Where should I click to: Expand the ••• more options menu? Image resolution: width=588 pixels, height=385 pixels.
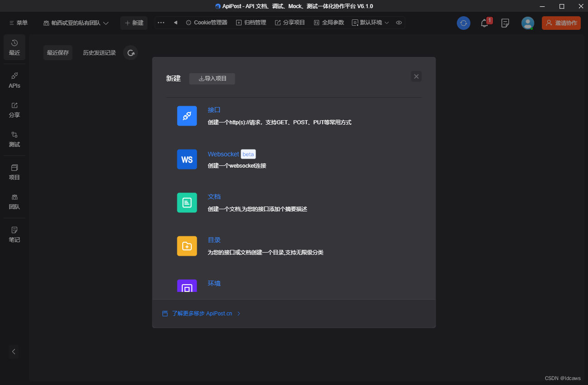pos(161,22)
